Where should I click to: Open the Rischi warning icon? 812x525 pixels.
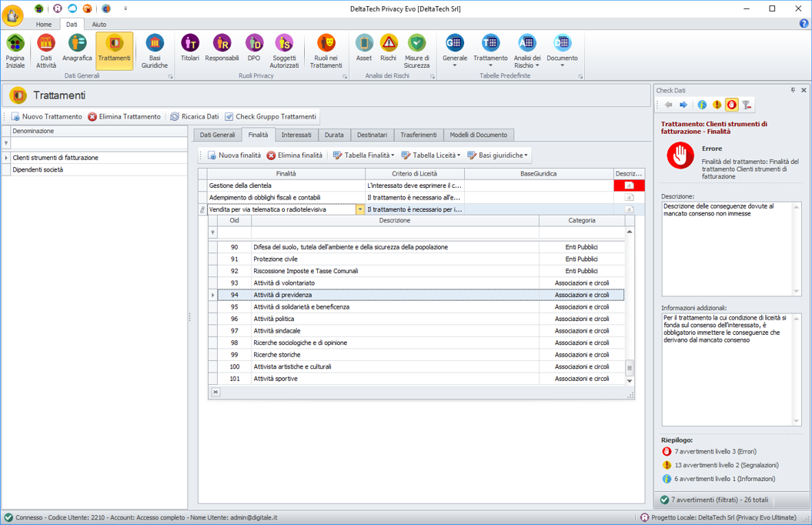[x=389, y=48]
